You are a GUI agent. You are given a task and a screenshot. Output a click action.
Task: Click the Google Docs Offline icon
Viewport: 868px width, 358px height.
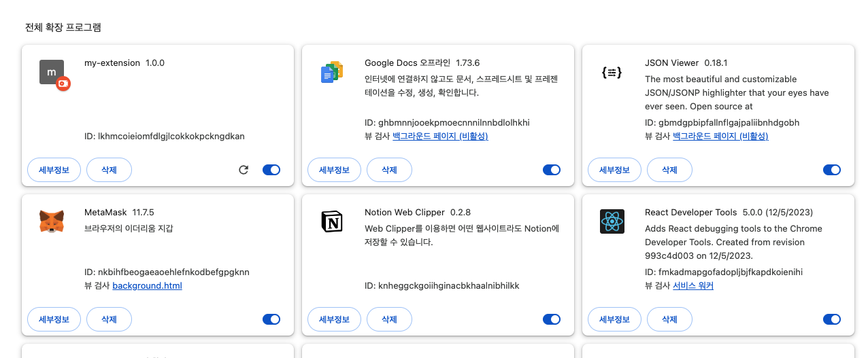331,73
